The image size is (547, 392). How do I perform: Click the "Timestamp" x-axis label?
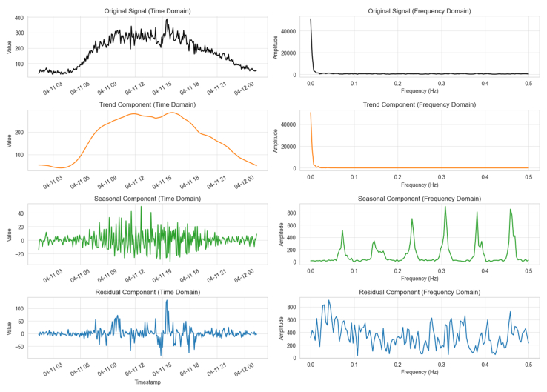tap(146, 382)
